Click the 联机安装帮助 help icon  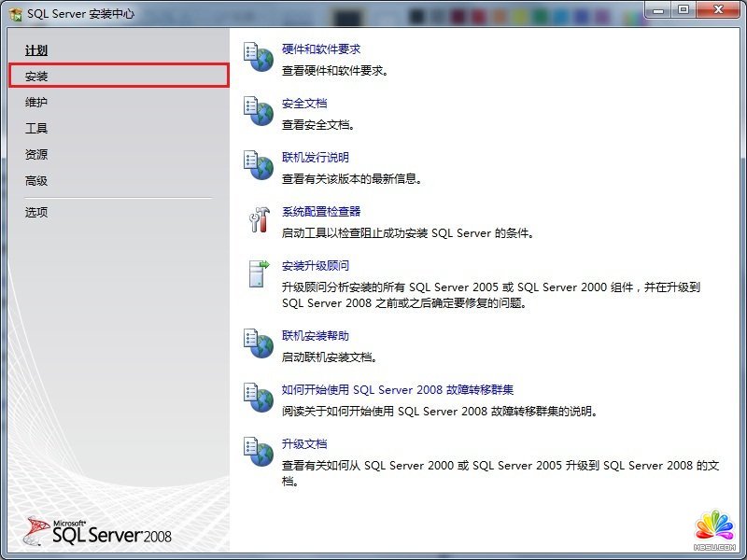pyautogui.click(x=256, y=343)
